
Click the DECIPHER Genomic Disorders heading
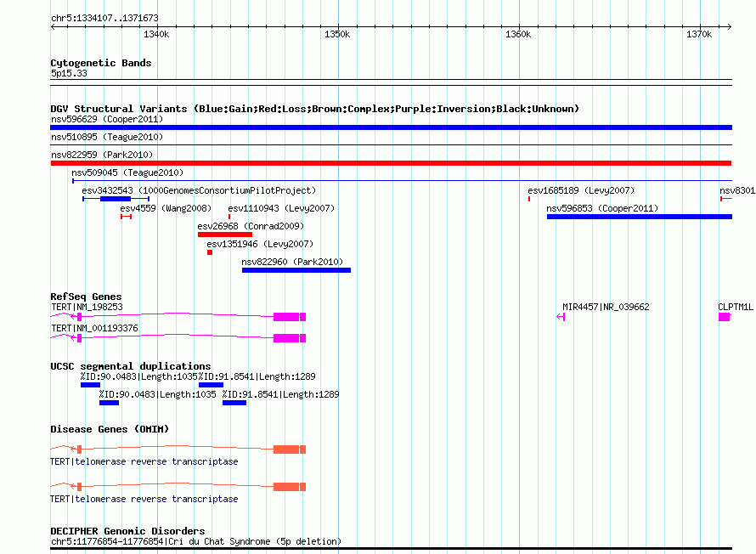point(127,531)
